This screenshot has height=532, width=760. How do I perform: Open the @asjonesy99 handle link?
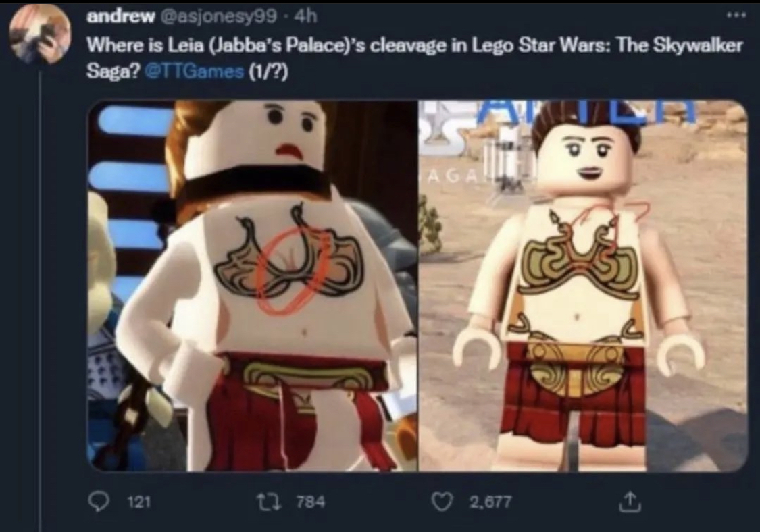coord(218,17)
